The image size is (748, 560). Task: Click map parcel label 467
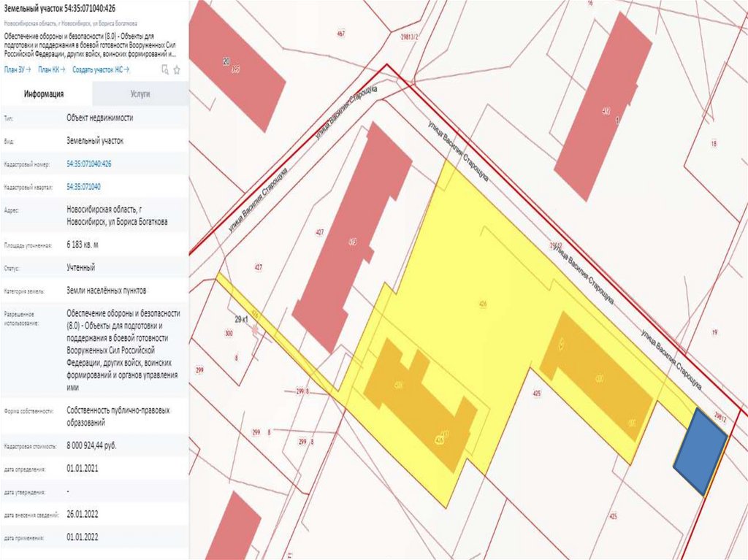[x=340, y=34]
